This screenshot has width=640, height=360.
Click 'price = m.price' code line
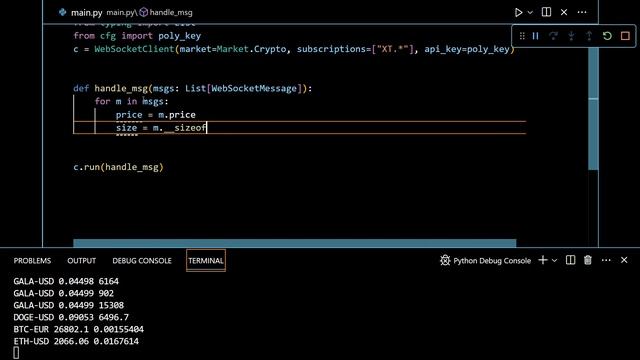coord(156,115)
